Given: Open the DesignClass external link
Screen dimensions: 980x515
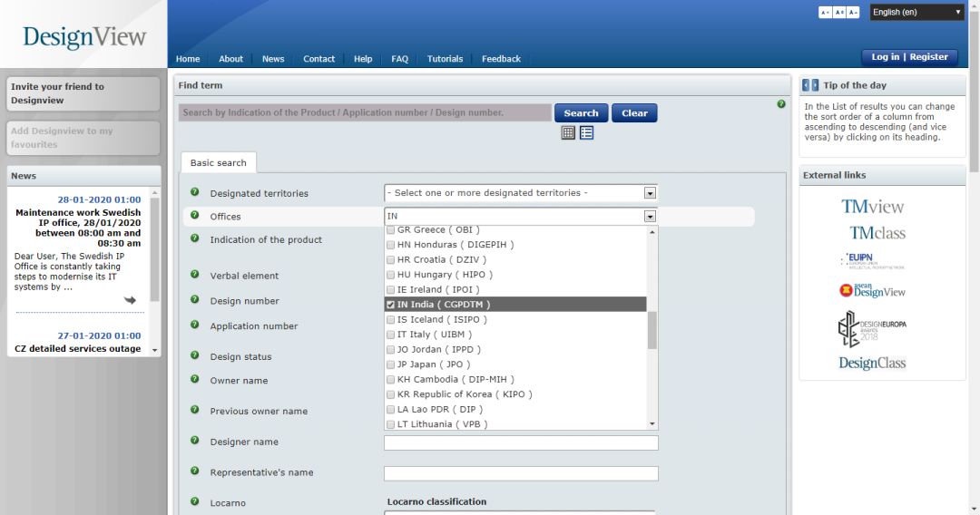Looking at the screenshot, I should click(x=872, y=363).
